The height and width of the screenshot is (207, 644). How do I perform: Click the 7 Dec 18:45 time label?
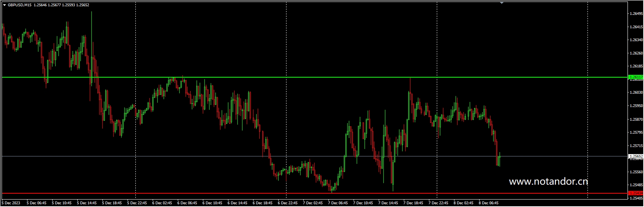pyautogui.click(x=413, y=203)
